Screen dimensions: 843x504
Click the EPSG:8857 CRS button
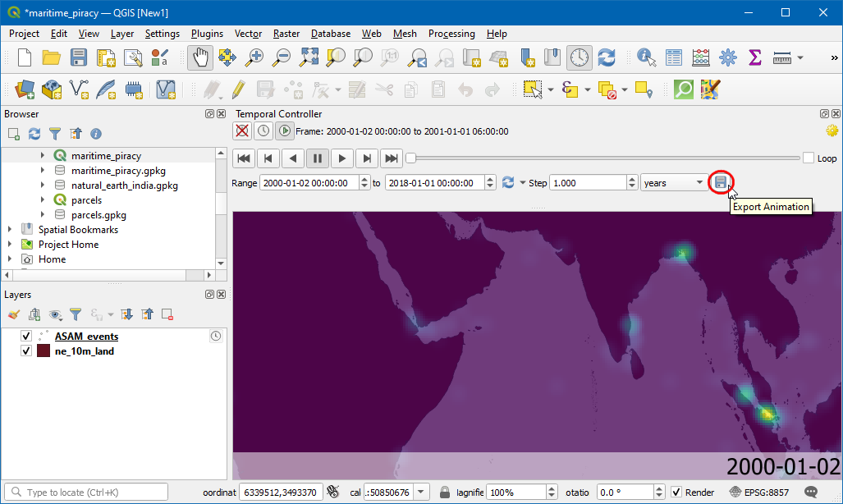point(758,493)
